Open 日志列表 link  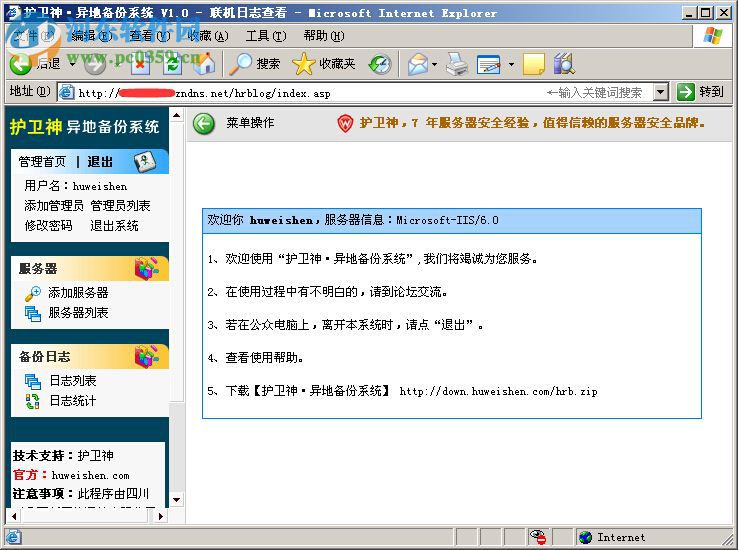(72, 381)
